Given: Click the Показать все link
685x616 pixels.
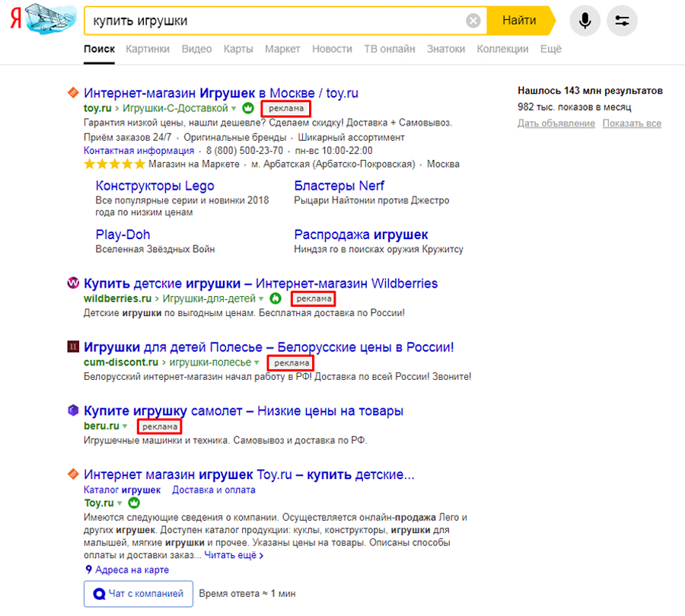Looking at the screenshot, I should pyautogui.click(x=632, y=123).
